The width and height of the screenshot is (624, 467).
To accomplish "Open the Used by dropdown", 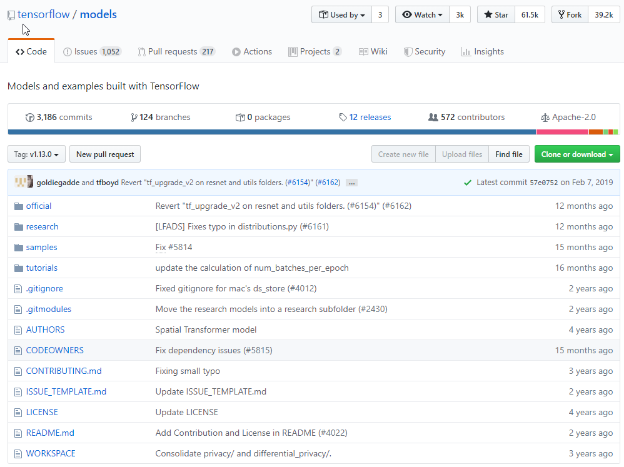I will pos(341,15).
